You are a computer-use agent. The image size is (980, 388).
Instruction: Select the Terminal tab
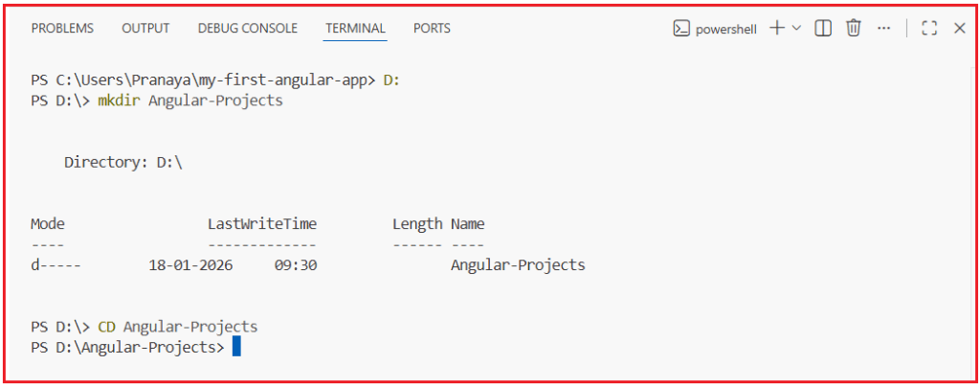click(355, 29)
